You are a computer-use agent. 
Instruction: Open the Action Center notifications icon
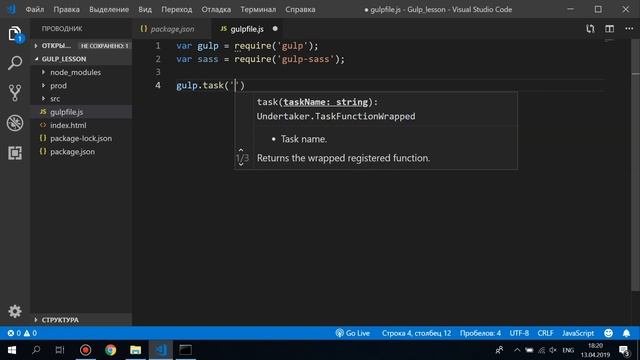[624, 350]
